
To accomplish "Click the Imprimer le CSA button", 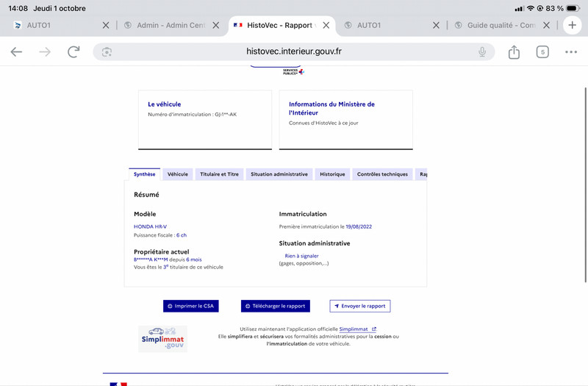I will coord(191,306).
